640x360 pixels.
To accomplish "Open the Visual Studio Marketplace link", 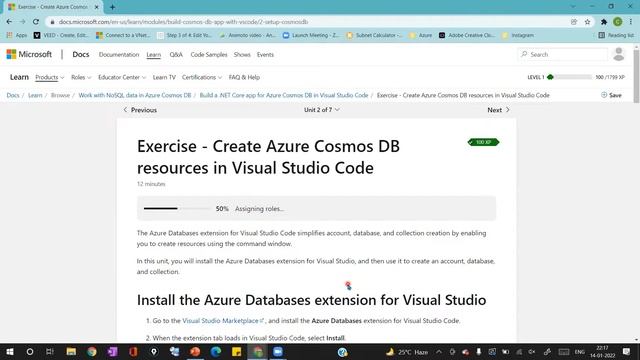I will 223,321.
